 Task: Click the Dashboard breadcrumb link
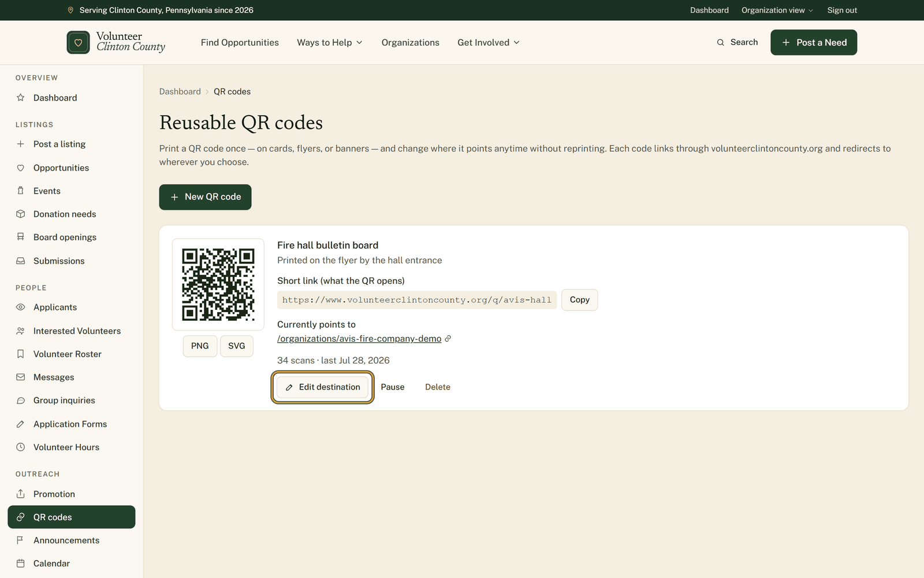click(180, 91)
